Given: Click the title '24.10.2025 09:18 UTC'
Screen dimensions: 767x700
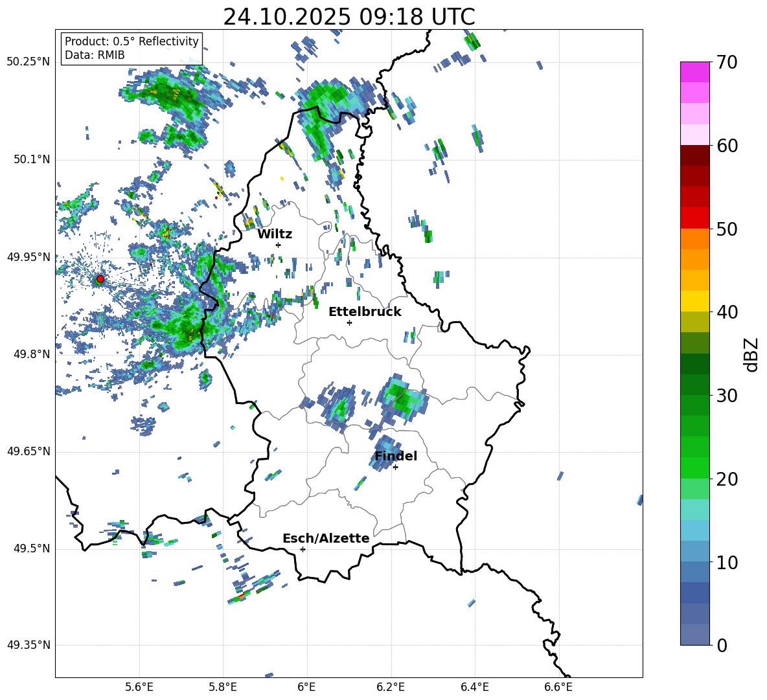Looking at the screenshot, I should [349, 17].
